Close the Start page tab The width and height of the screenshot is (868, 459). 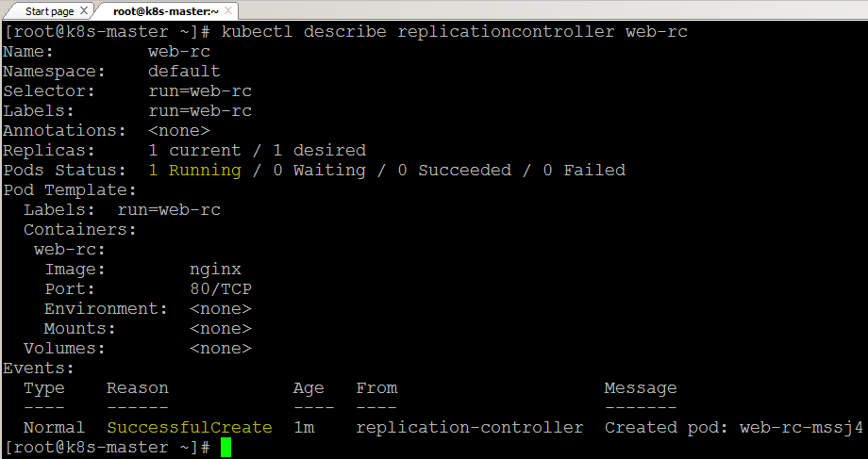click(x=84, y=10)
